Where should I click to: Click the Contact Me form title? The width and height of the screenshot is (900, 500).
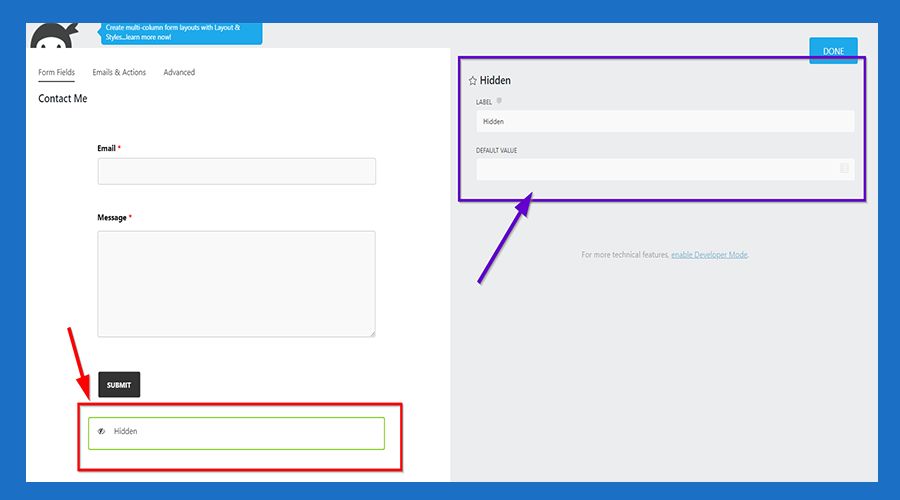coord(63,99)
